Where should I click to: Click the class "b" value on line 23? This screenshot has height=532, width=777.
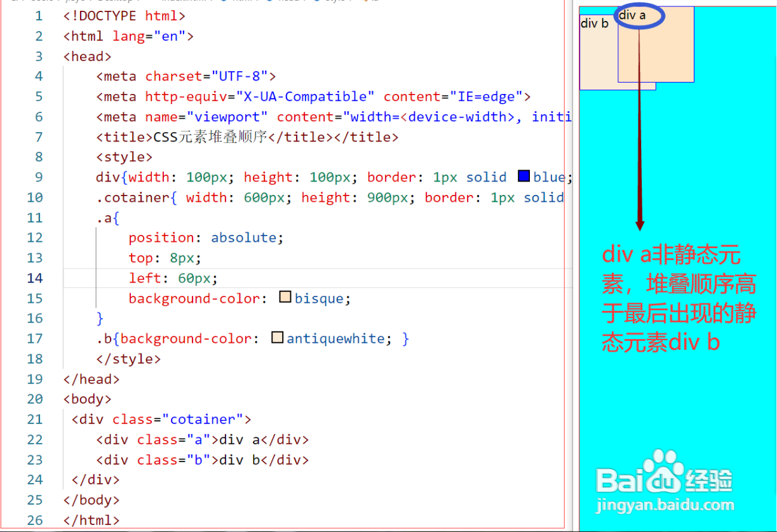[x=198, y=460]
